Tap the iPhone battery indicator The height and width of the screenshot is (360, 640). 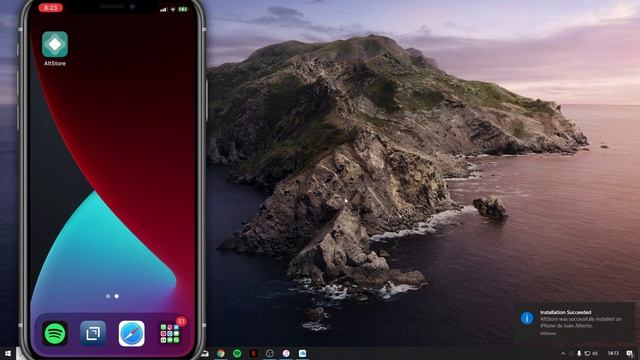(182, 9)
